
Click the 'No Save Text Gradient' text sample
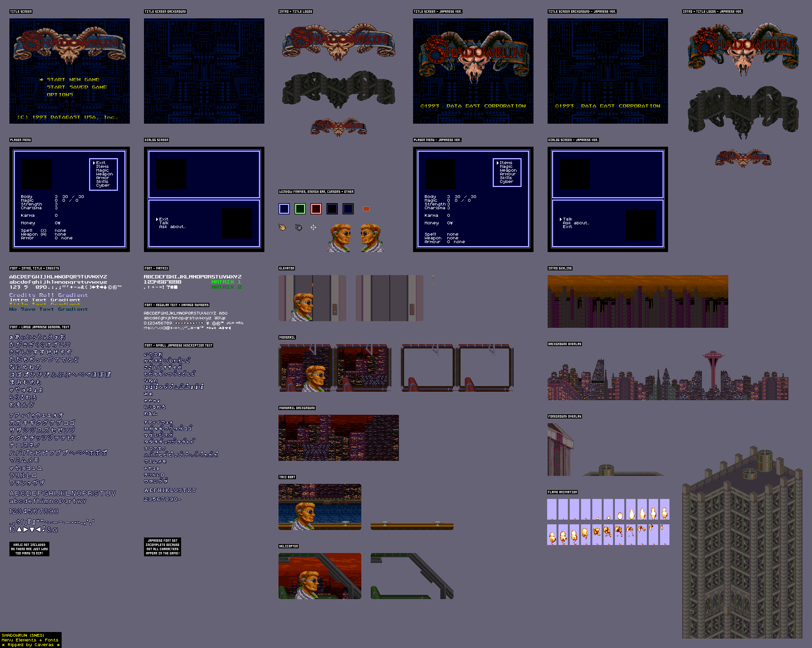click(x=48, y=309)
